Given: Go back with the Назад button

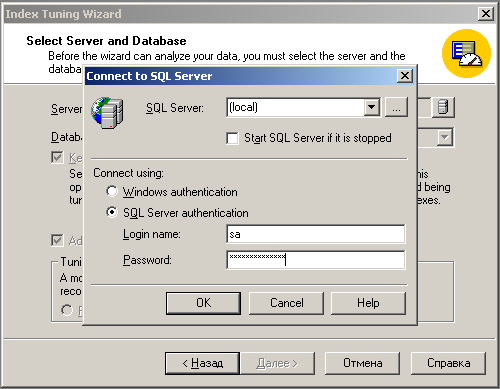Looking at the screenshot, I should point(202,363).
